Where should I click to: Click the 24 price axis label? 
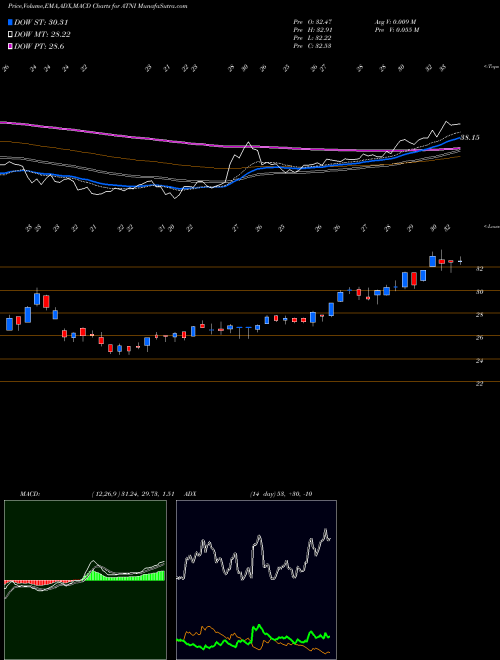click(479, 361)
